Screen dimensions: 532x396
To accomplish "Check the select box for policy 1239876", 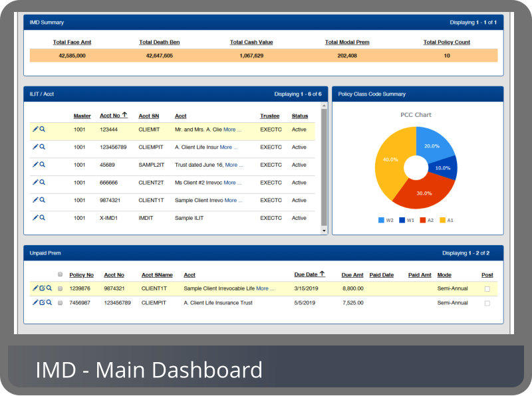I will (60, 288).
